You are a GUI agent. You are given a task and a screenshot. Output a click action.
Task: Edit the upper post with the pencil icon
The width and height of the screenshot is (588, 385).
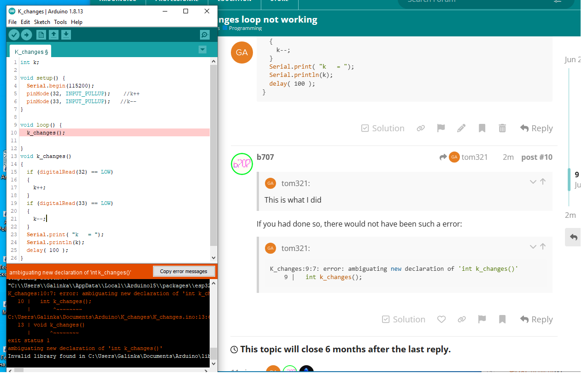[x=461, y=128]
